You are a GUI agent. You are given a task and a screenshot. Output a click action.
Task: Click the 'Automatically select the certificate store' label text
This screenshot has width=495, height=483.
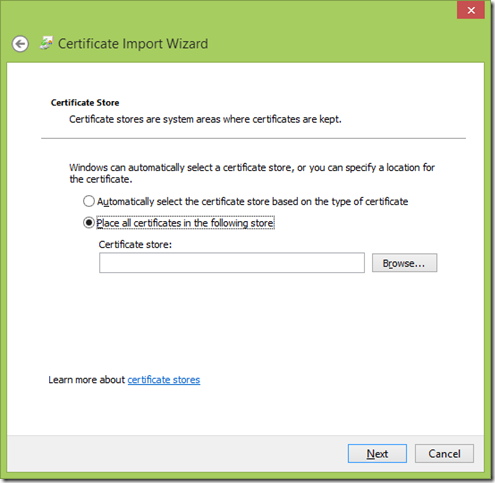coord(253,202)
